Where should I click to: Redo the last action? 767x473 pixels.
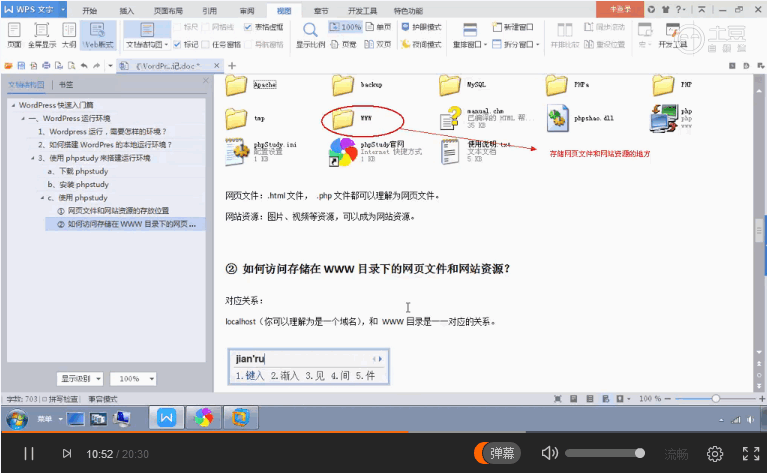(96, 66)
